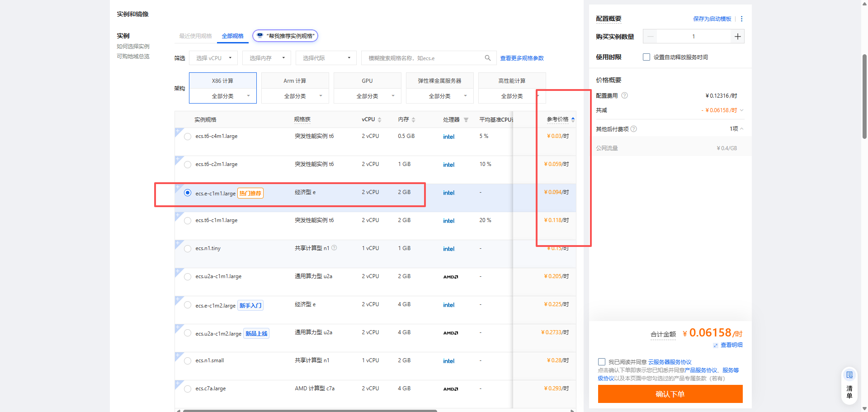Select the ecs.u2a-c1m1.large radio button
The width and height of the screenshot is (868, 412).
(x=188, y=277)
